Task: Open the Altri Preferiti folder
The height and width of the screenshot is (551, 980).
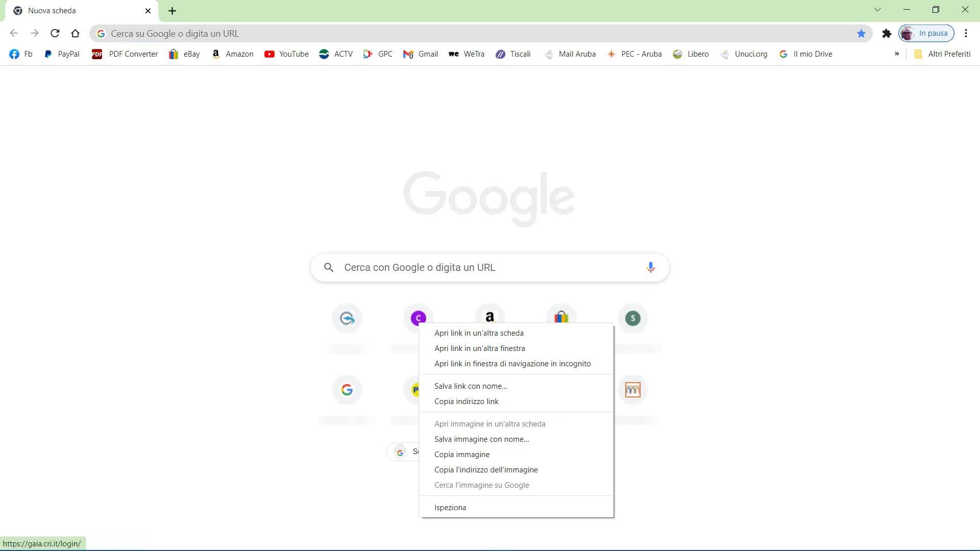Action: 942,54
